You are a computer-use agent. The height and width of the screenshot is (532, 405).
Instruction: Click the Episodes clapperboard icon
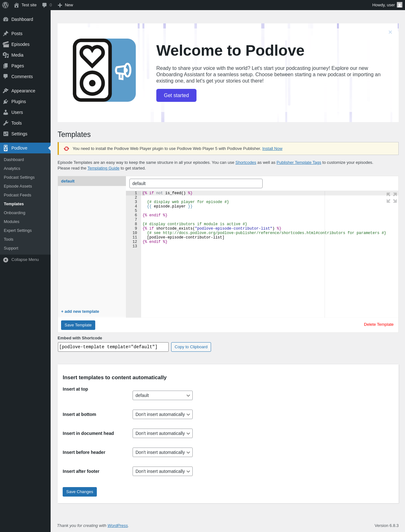[6, 44]
